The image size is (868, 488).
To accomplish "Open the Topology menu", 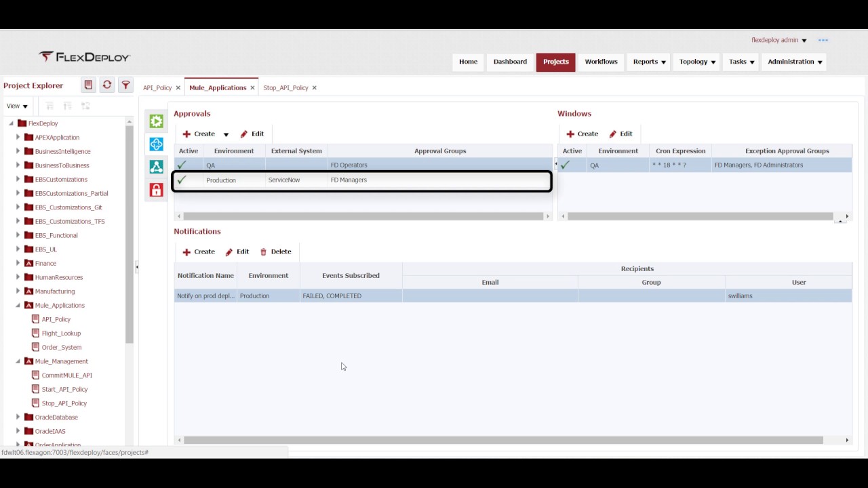I will [697, 62].
